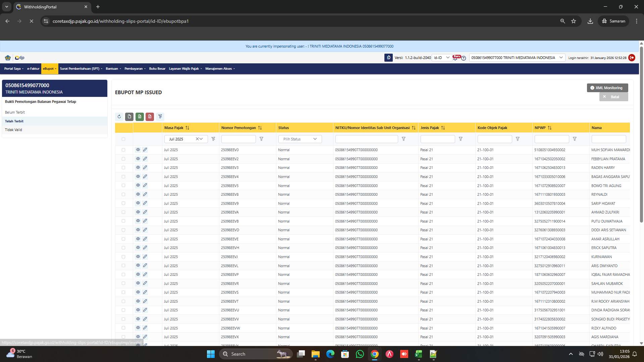Check the select-all checkbox in table header
This screenshot has height=362, width=644.
point(123,139)
